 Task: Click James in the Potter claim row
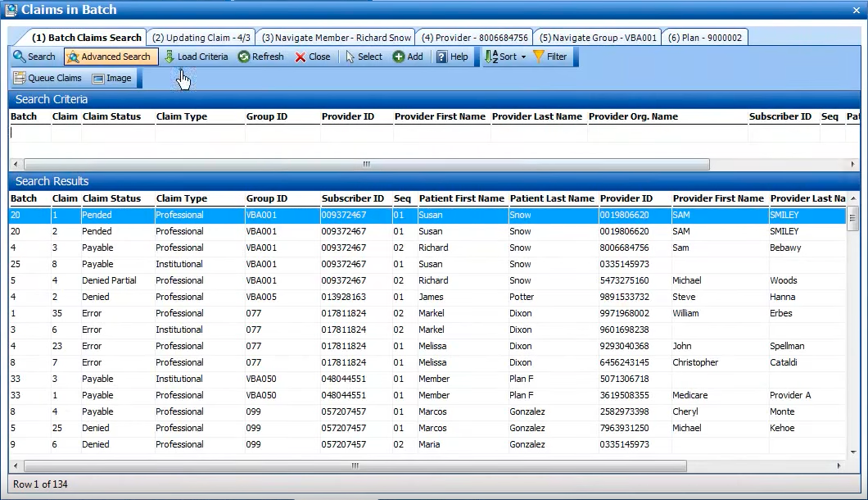click(x=431, y=297)
